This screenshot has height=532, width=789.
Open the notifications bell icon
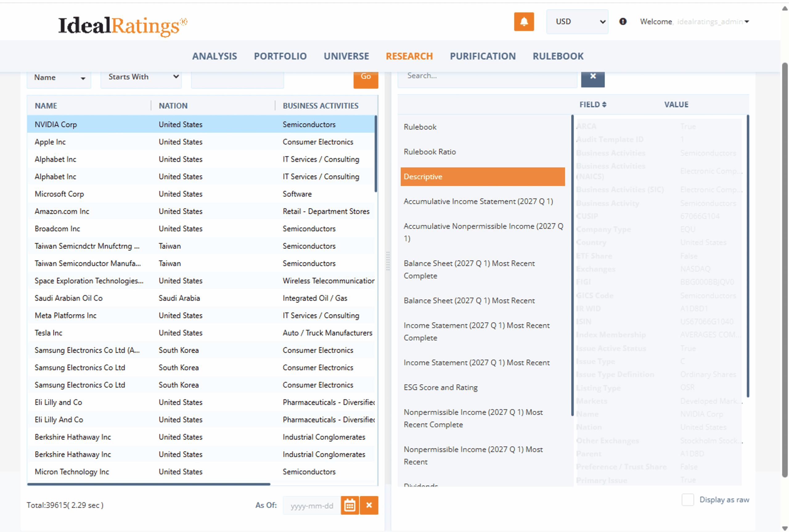pos(523,22)
